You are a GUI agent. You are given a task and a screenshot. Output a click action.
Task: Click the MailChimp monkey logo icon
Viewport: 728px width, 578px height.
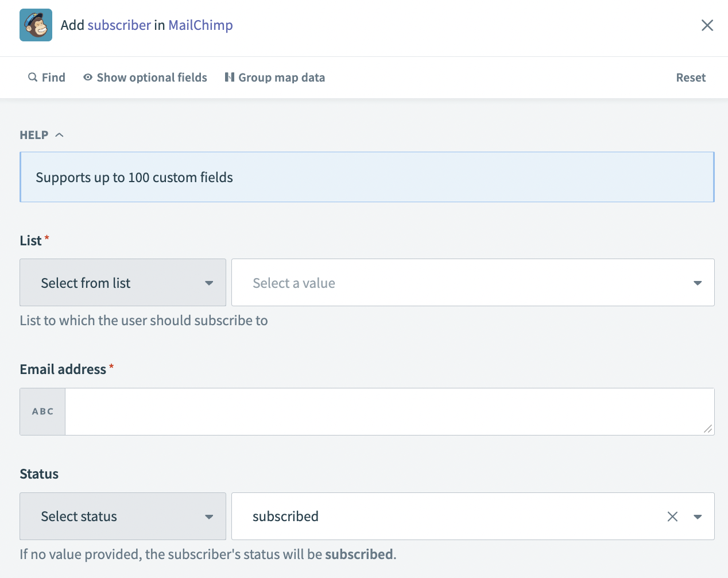point(36,25)
